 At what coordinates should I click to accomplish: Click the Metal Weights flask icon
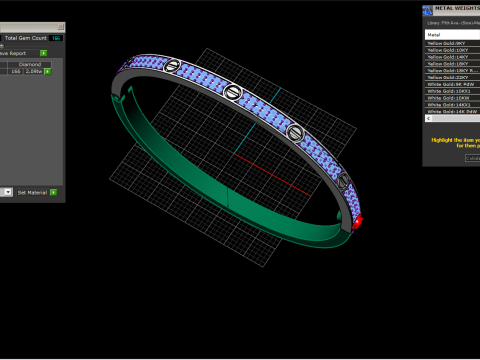coord(427,10)
